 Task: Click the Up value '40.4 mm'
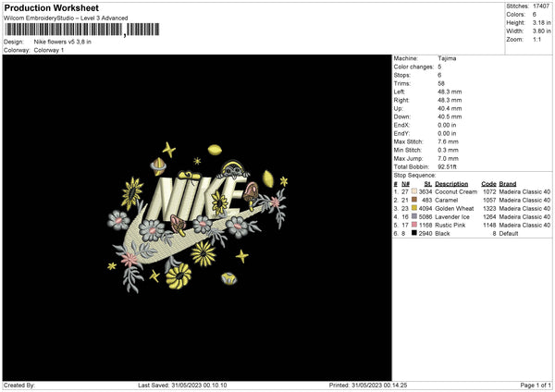[x=450, y=108]
